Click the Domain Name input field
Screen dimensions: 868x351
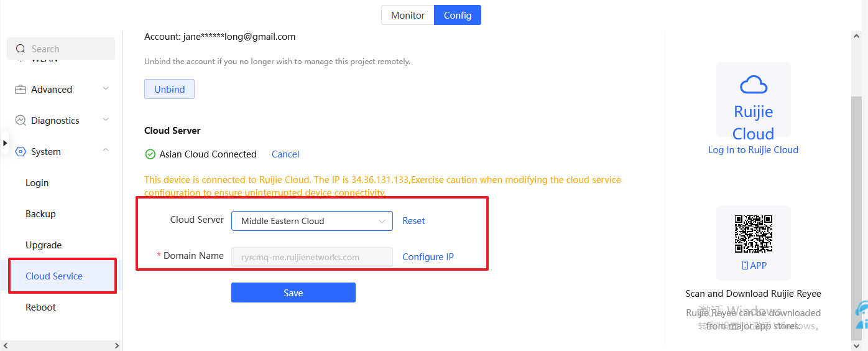312,257
